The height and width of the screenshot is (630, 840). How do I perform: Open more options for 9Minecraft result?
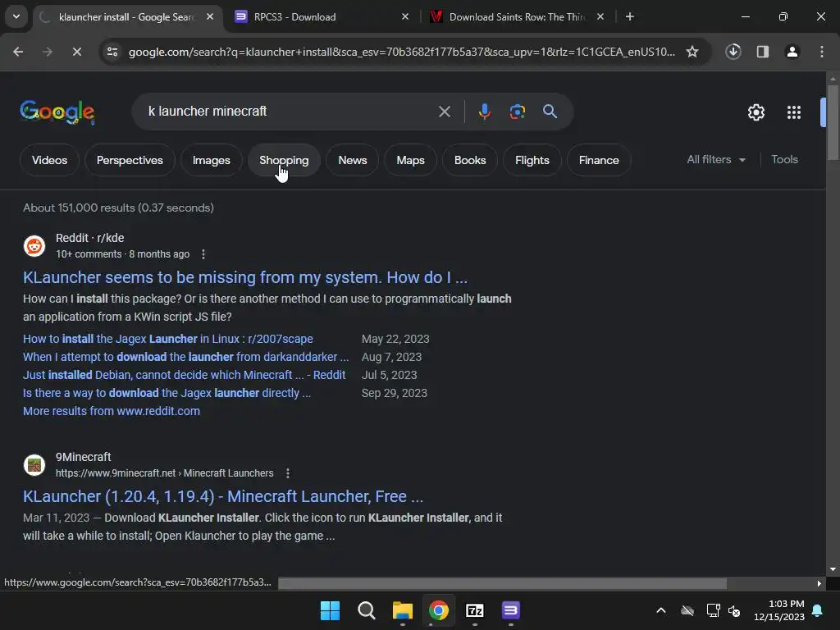pos(288,473)
